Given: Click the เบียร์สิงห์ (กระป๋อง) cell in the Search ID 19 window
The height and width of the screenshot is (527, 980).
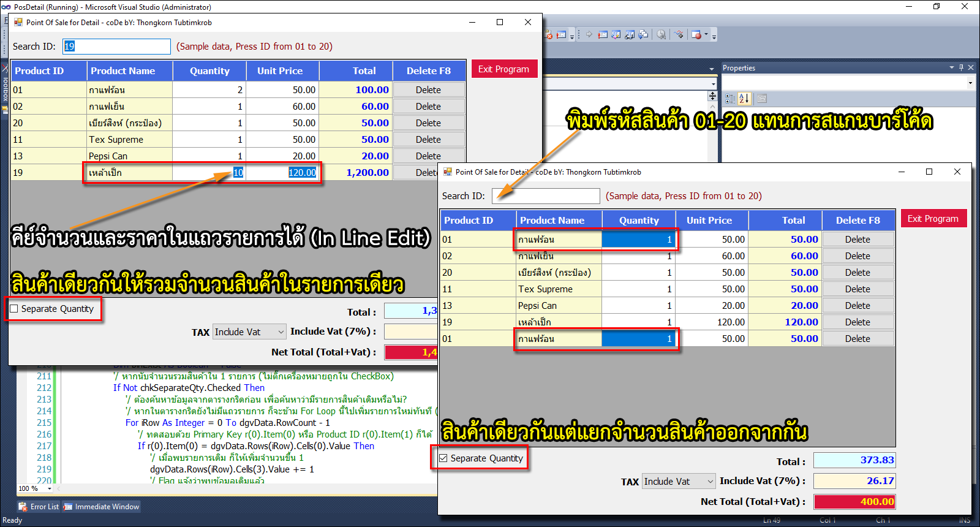Looking at the screenshot, I should click(129, 123).
